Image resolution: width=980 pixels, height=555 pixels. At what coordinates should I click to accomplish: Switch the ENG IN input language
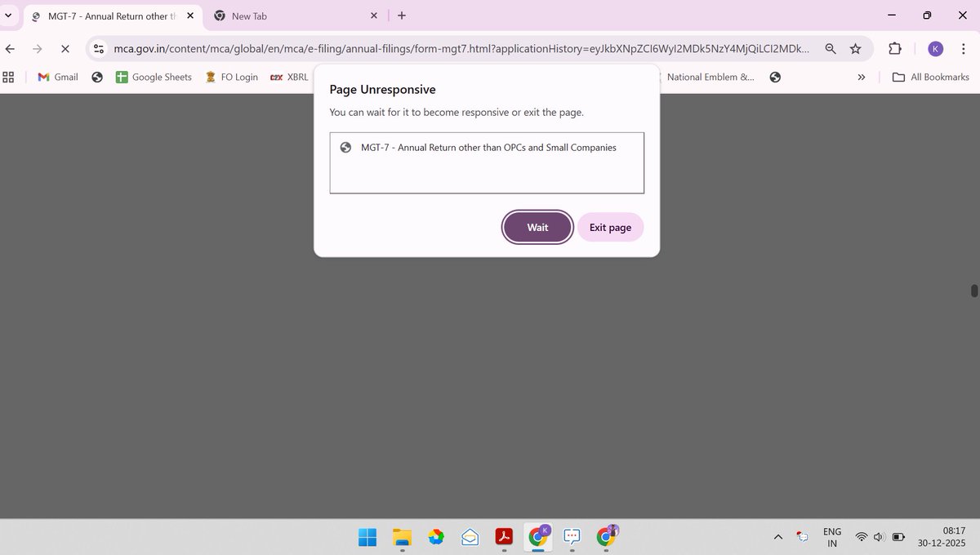(832, 536)
